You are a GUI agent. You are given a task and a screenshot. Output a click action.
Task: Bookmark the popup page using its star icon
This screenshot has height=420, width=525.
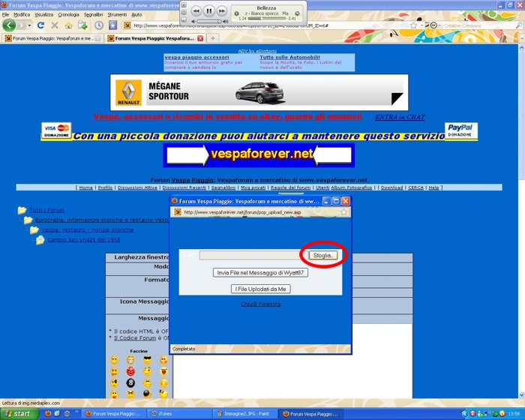343,212
